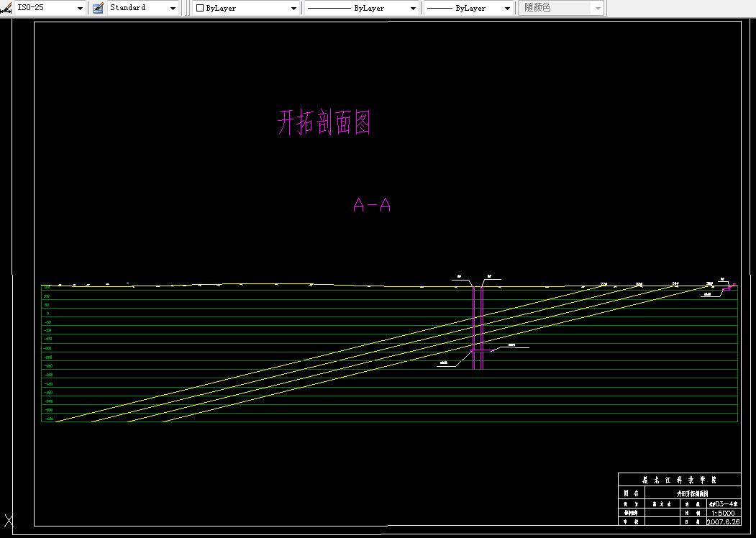
Task: Click the 图名 label cell in title block
Action: [631, 493]
